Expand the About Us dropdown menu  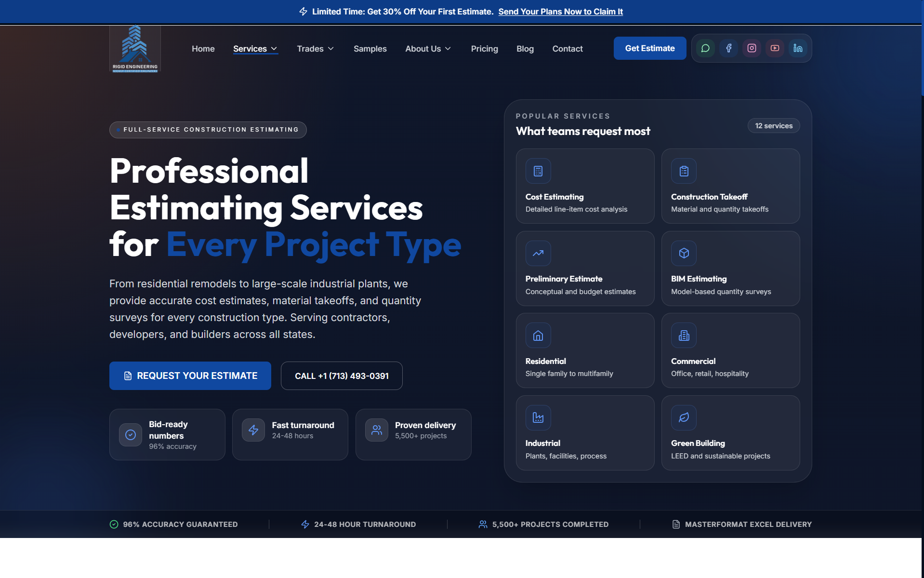[x=428, y=49]
